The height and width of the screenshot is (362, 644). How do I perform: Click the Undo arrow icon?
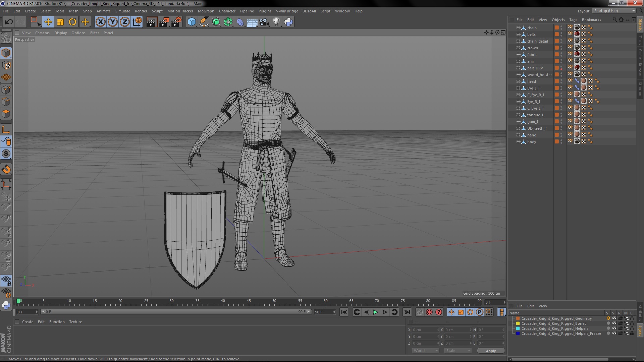tap(9, 22)
